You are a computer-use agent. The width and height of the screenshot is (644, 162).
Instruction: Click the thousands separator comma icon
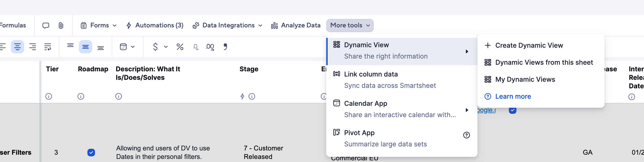225,47
